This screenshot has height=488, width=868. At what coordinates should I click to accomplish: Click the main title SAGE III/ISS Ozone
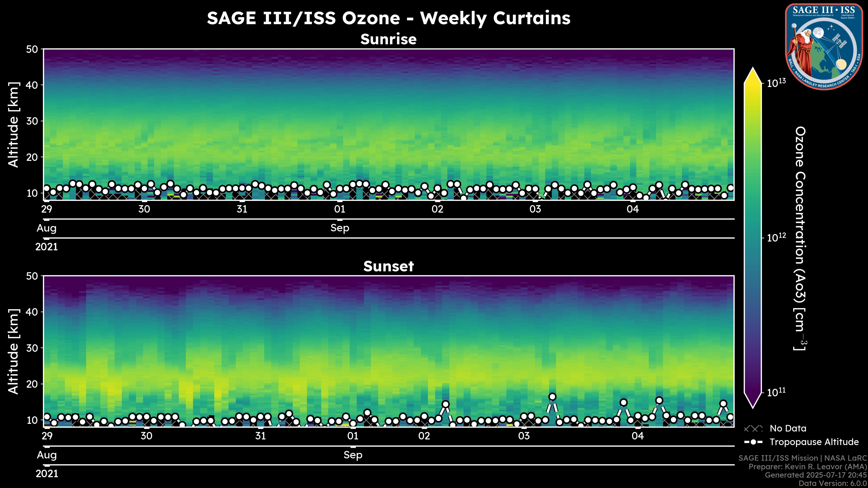pos(388,18)
